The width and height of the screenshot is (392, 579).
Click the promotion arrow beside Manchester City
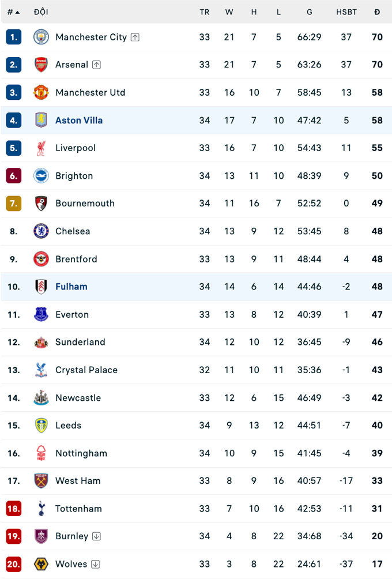tap(134, 36)
